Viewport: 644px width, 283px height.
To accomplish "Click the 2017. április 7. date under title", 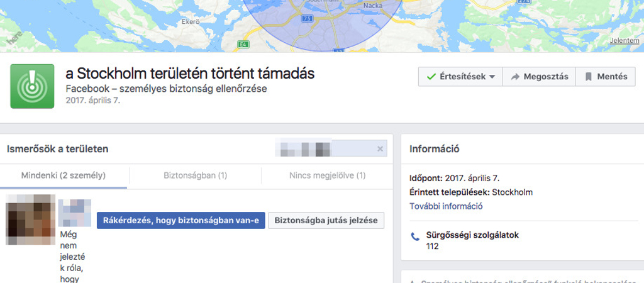I will 93,100.
